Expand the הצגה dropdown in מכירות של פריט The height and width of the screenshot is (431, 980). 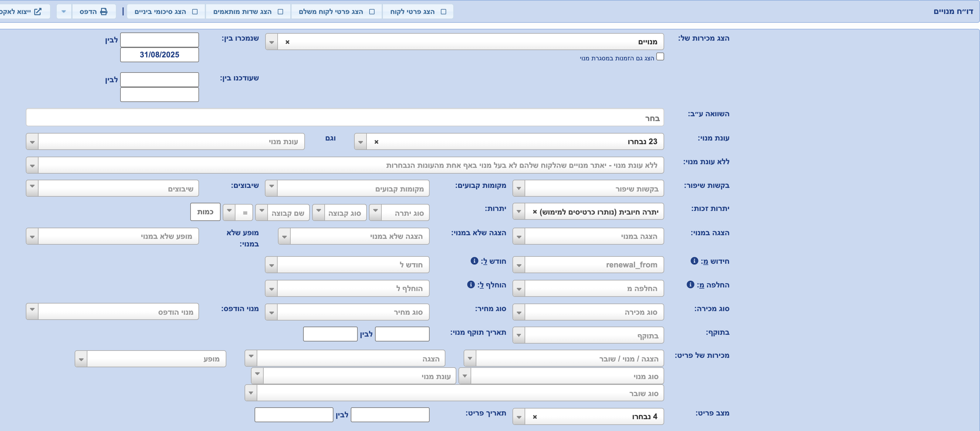251,359
